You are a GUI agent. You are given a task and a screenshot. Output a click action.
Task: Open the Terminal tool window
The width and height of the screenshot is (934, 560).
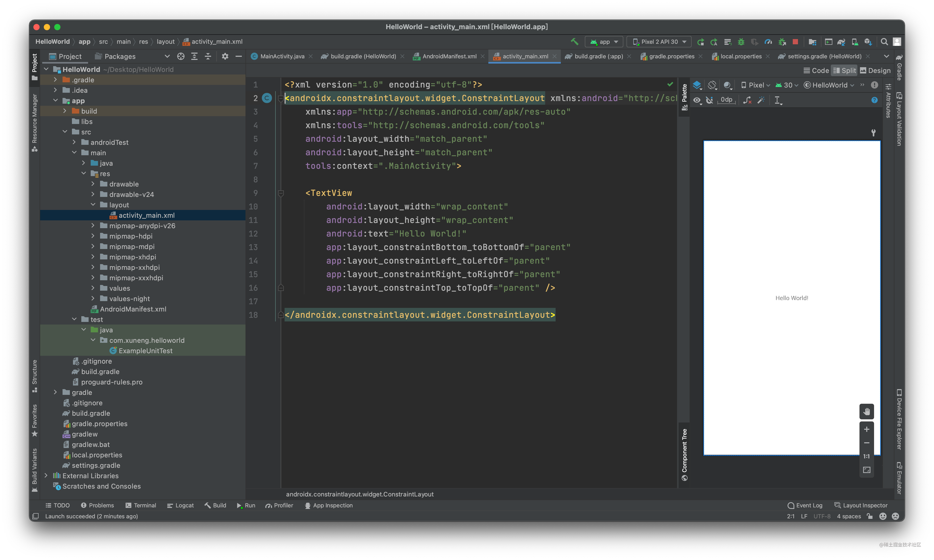pyautogui.click(x=141, y=505)
